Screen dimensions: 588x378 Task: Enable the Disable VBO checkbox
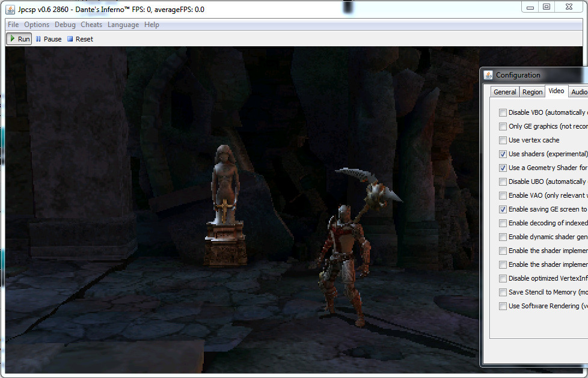point(503,112)
